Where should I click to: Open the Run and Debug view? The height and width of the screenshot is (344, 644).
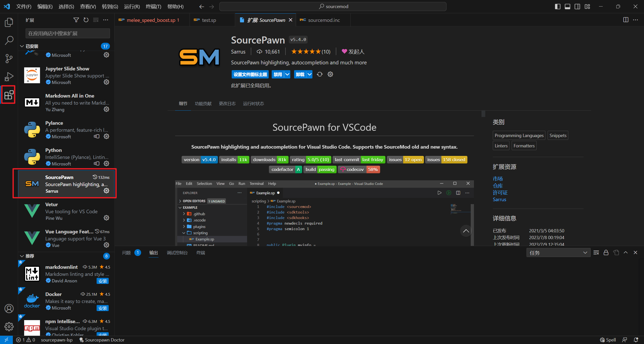[x=9, y=77]
